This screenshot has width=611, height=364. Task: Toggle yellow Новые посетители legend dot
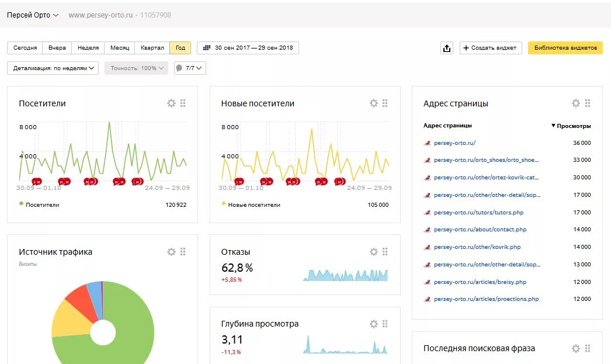point(224,203)
